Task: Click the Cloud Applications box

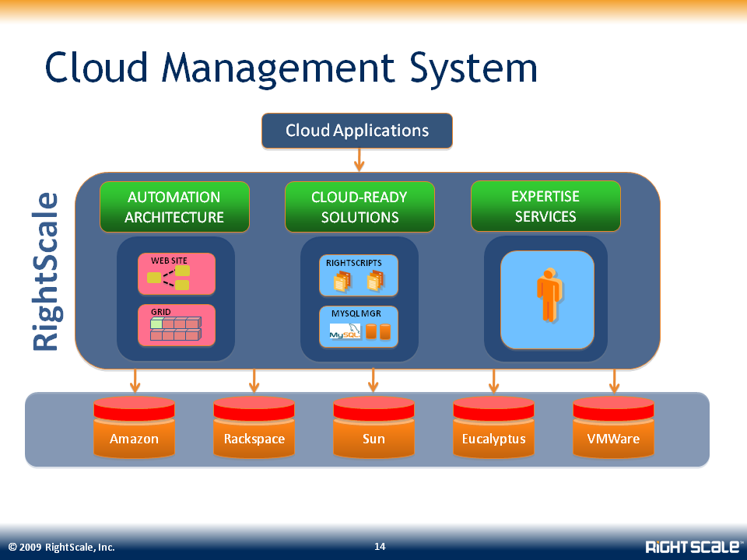Action: (x=357, y=131)
